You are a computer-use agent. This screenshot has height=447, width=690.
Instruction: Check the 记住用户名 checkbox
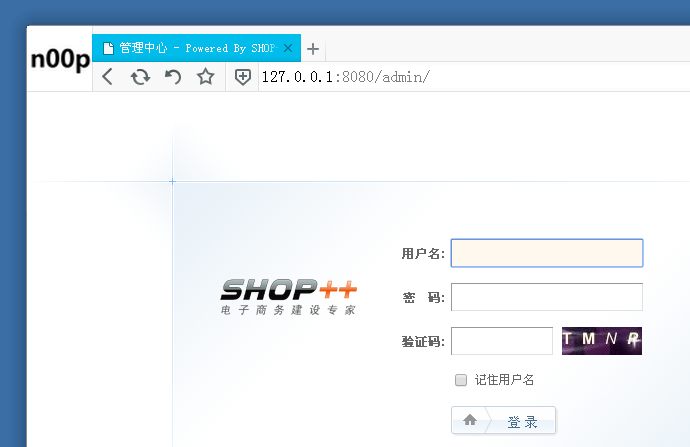coord(461,380)
